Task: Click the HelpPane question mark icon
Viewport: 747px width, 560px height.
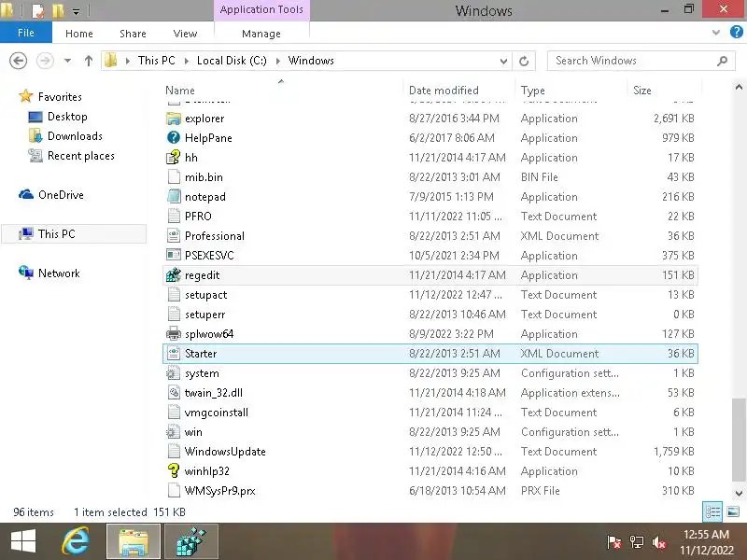Action: (174, 137)
